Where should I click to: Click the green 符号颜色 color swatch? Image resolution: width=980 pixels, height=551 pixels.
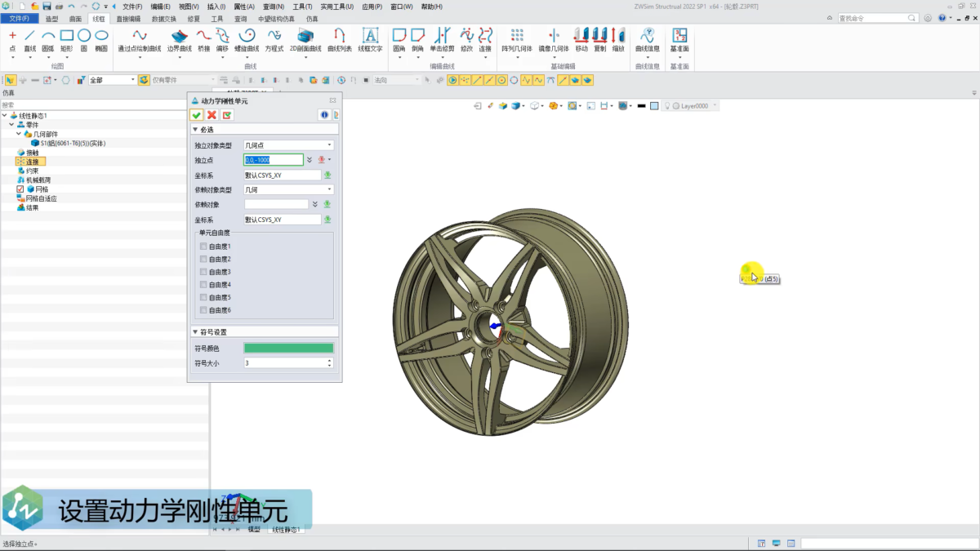(x=288, y=349)
